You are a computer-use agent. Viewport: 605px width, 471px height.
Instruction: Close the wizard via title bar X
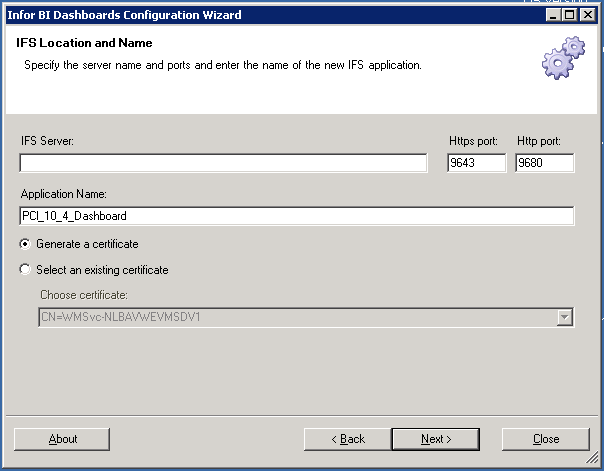[x=588, y=15]
